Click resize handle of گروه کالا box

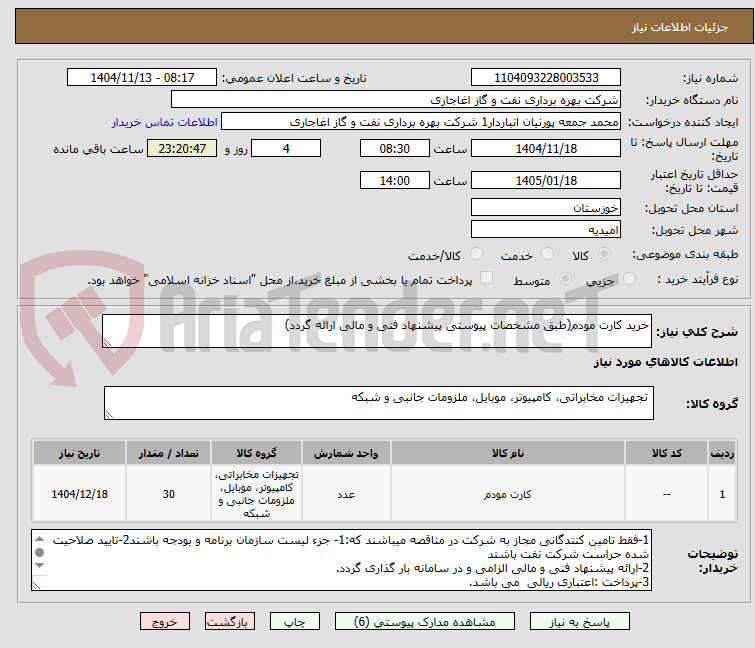pos(109,415)
